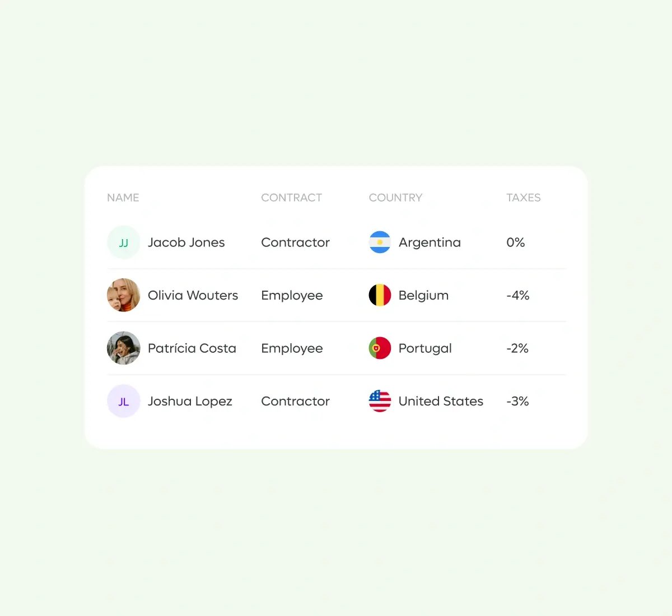
Task: Click Contractor in Jacob Jones' row
Action: tap(295, 242)
